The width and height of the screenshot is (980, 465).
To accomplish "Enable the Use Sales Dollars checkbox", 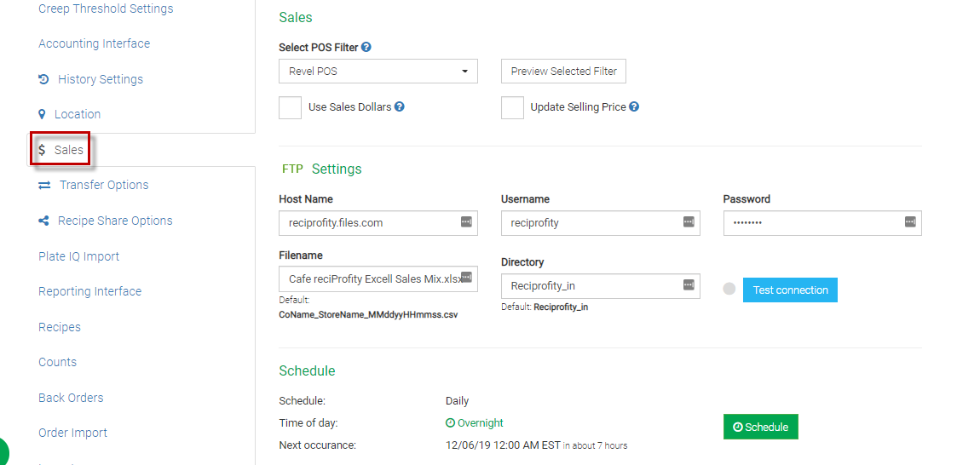I will (x=291, y=108).
